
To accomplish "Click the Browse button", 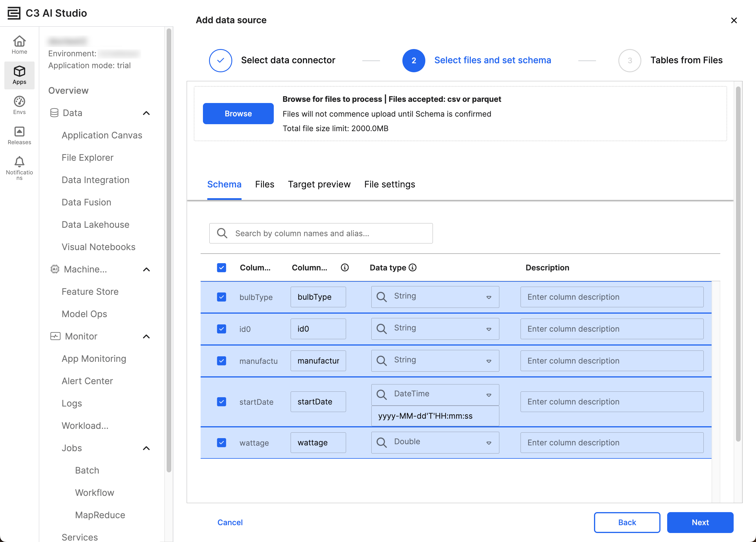I will [x=238, y=114].
